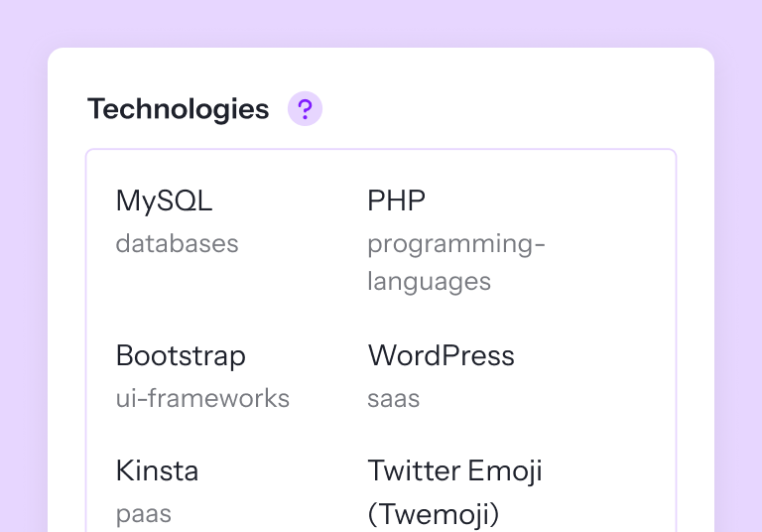Click the purple question mark help icon
This screenshot has height=532, width=762.
(305, 109)
